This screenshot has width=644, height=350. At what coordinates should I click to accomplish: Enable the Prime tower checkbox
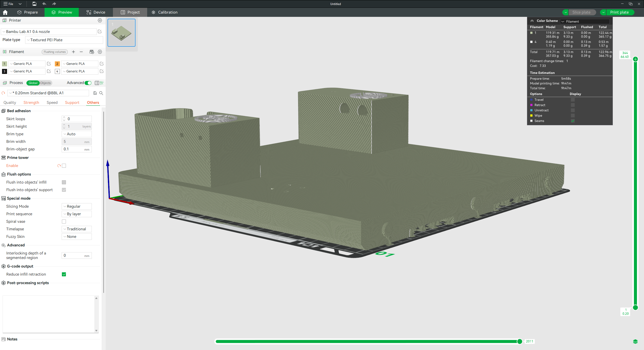(64, 166)
